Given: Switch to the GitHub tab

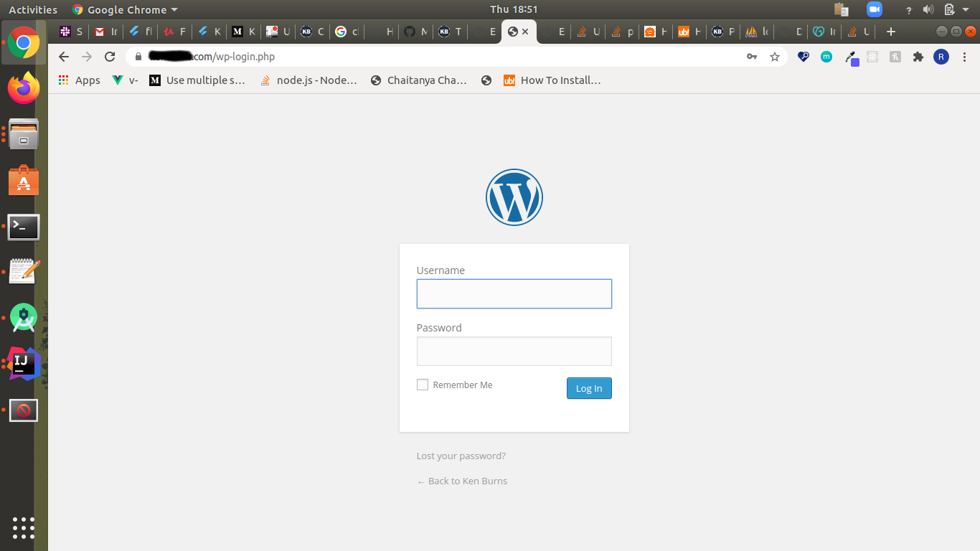Looking at the screenshot, I should coord(416,32).
